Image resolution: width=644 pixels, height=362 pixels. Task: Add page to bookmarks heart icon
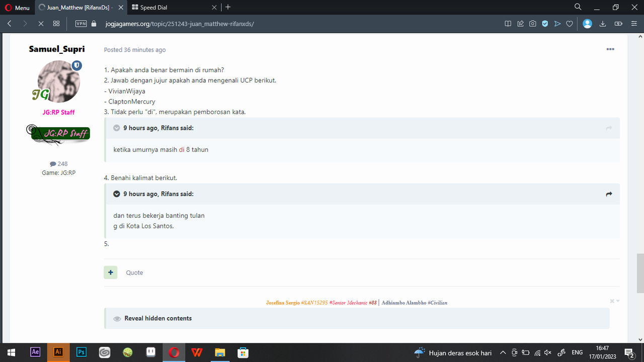570,24
